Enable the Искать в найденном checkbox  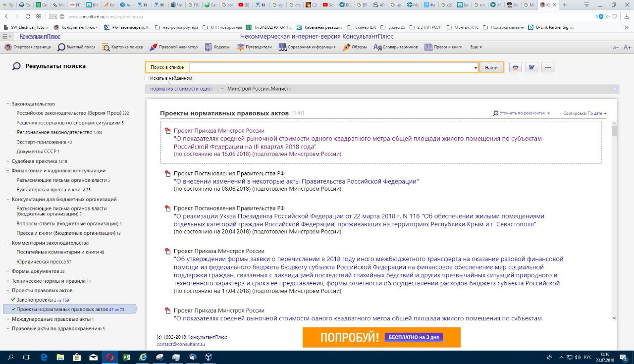(147, 78)
